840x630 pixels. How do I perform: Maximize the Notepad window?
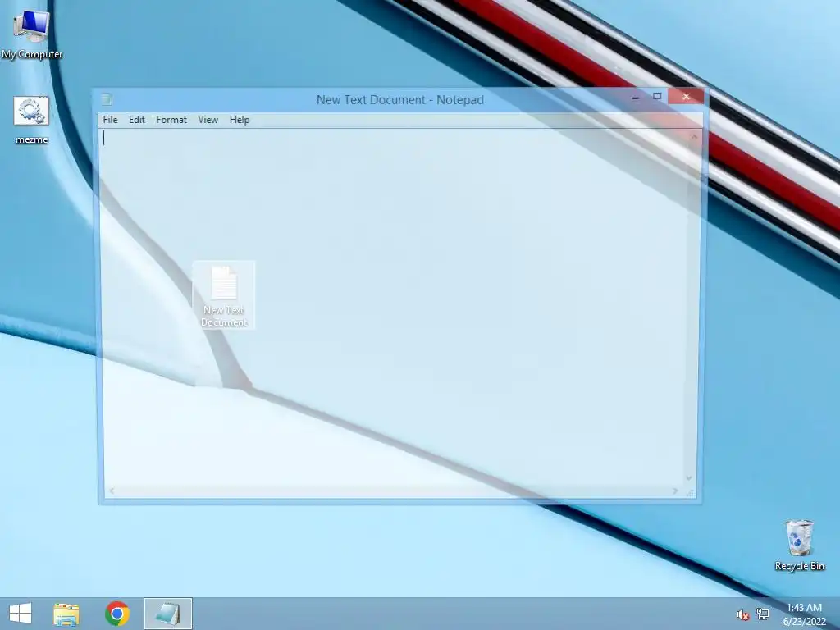(657, 97)
